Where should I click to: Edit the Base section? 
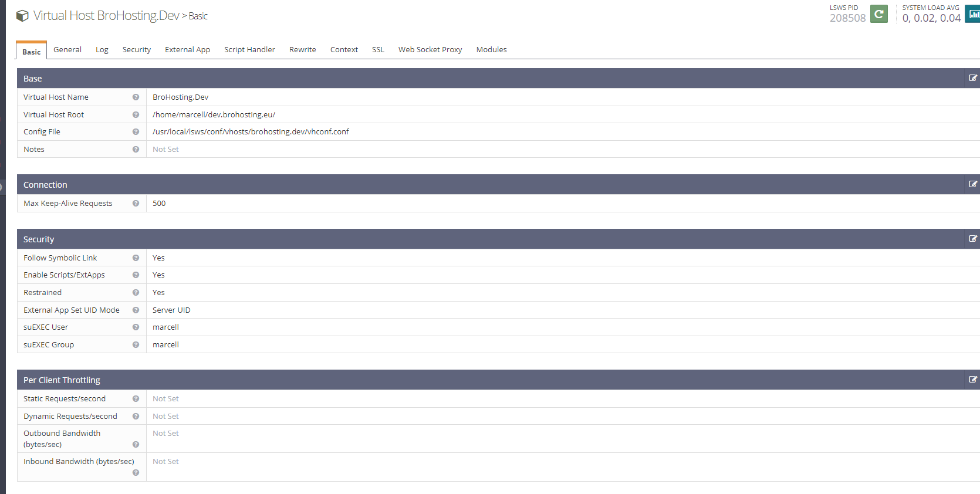click(x=972, y=78)
